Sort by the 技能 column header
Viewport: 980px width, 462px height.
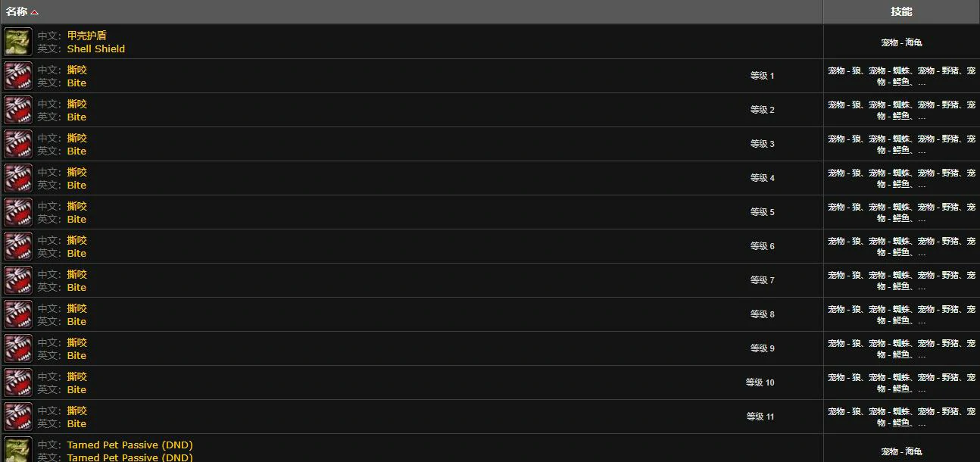(x=901, y=11)
